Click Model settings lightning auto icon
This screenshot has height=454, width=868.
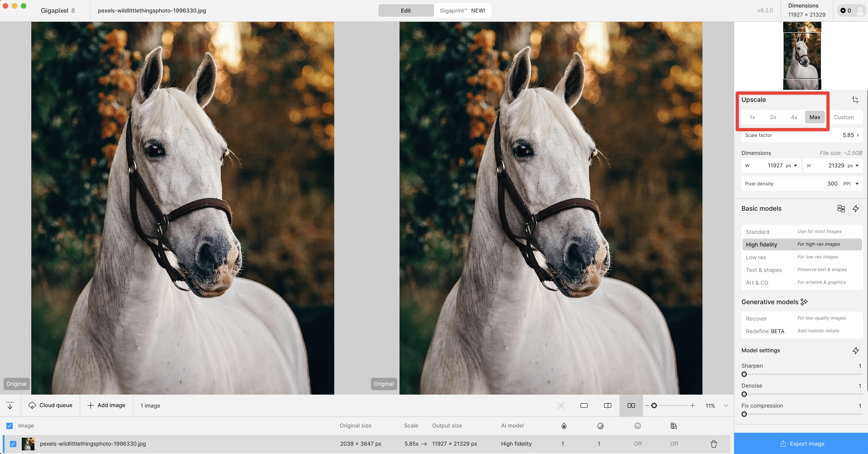(856, 351)
